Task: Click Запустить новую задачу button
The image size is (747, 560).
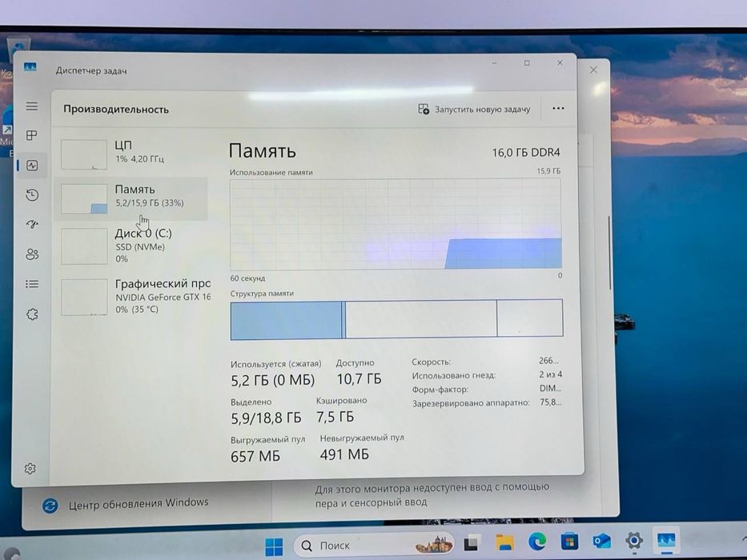Action: [474, 109]
